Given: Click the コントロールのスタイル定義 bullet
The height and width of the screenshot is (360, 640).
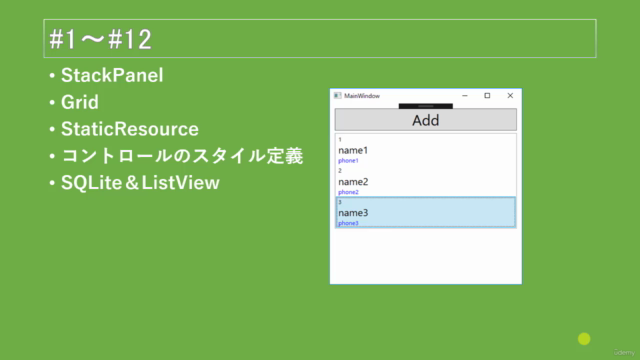Looking at the screenshot, I should [182, 156].
